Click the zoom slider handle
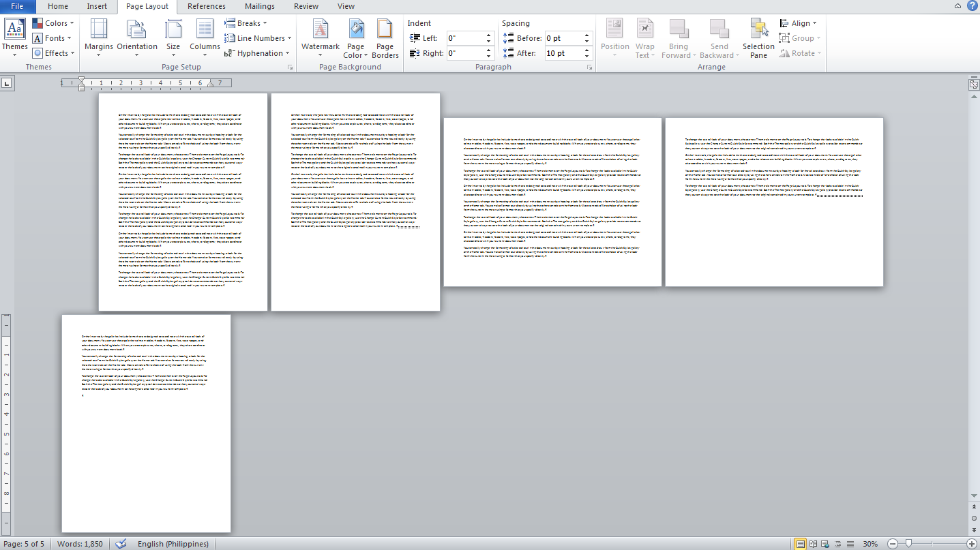This screenshot has height=550, width=980. [908, 544]
